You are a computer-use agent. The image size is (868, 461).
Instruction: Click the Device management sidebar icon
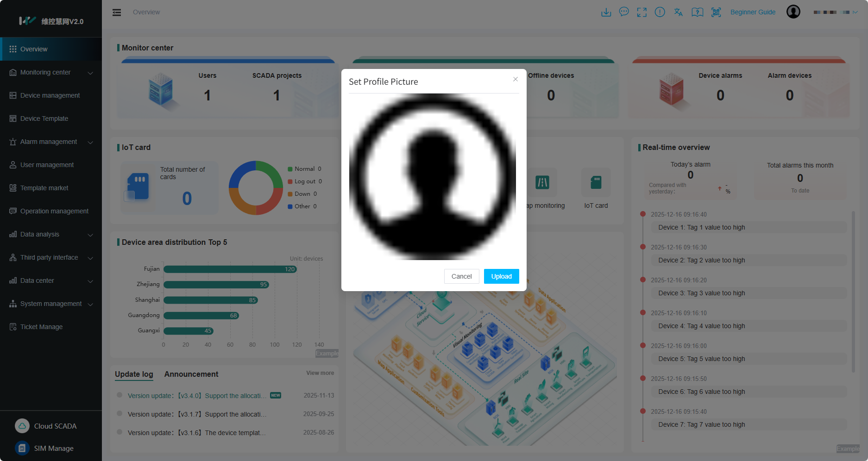coord(13,95)
